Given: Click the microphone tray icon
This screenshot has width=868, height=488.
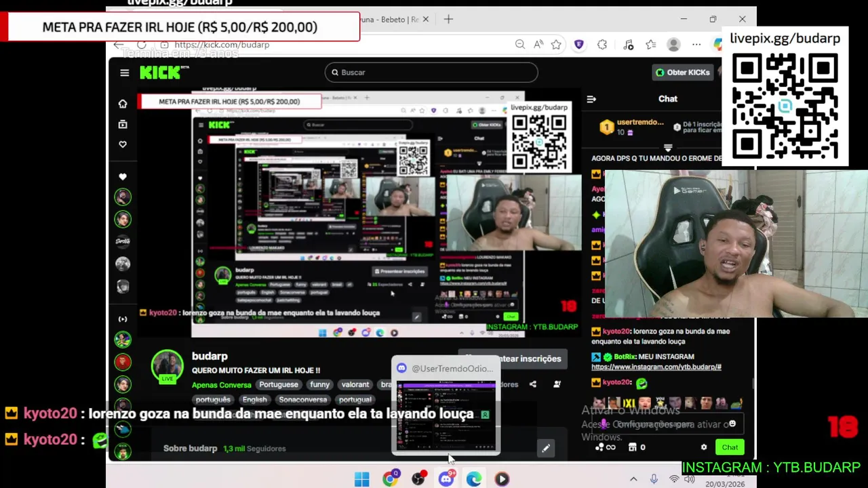Looking at the screenshot, I should tap(654, 479).
